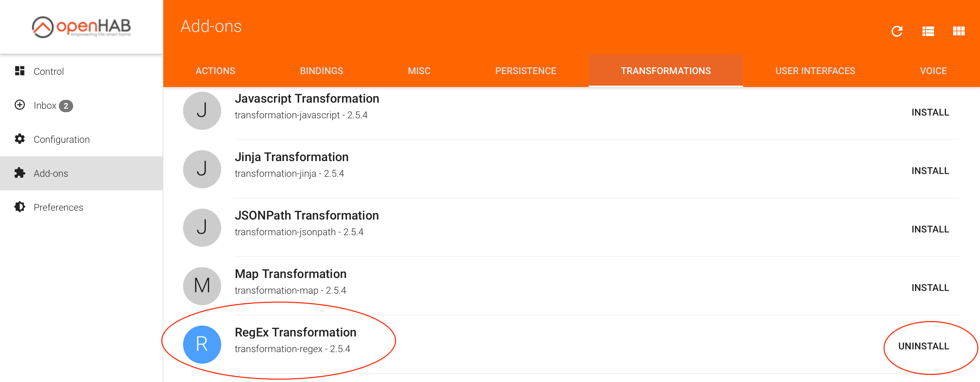
Task: Click the Map Transformation M avatar
Action: pyautogui.click(x=202, y=285)
